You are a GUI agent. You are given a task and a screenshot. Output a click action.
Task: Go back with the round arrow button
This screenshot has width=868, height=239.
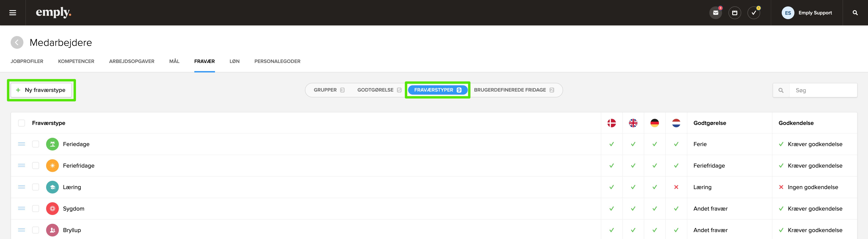pos(17,42)
